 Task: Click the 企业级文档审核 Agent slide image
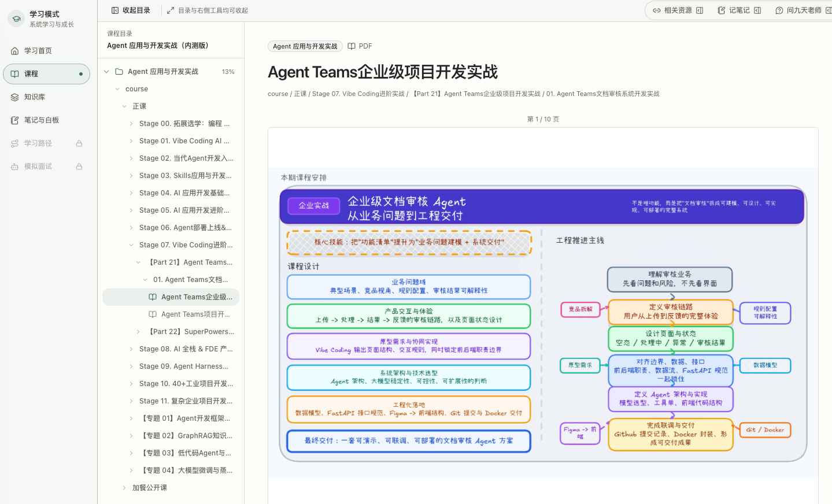click(x=543, y=323)
